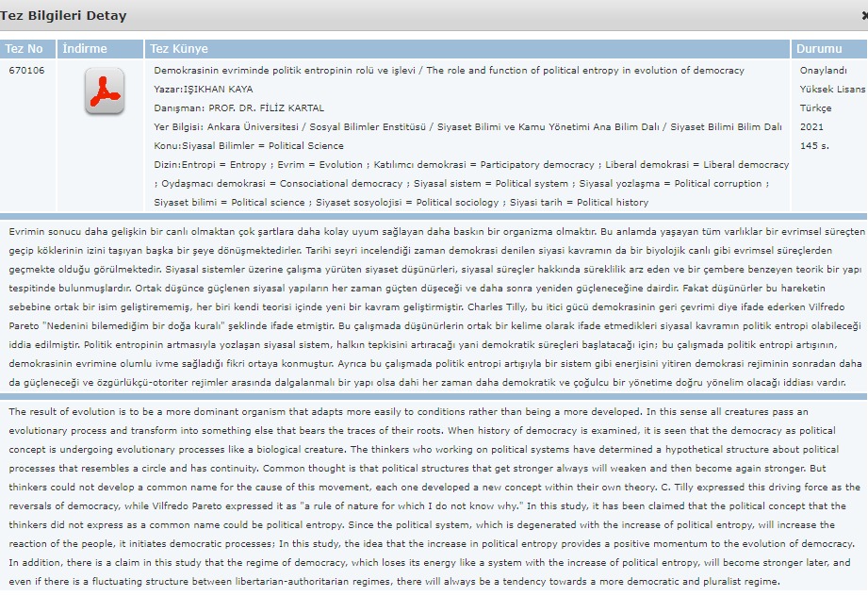Click the Tez No column header
Screen dimensions: 868x596
(x=27, y=49)
